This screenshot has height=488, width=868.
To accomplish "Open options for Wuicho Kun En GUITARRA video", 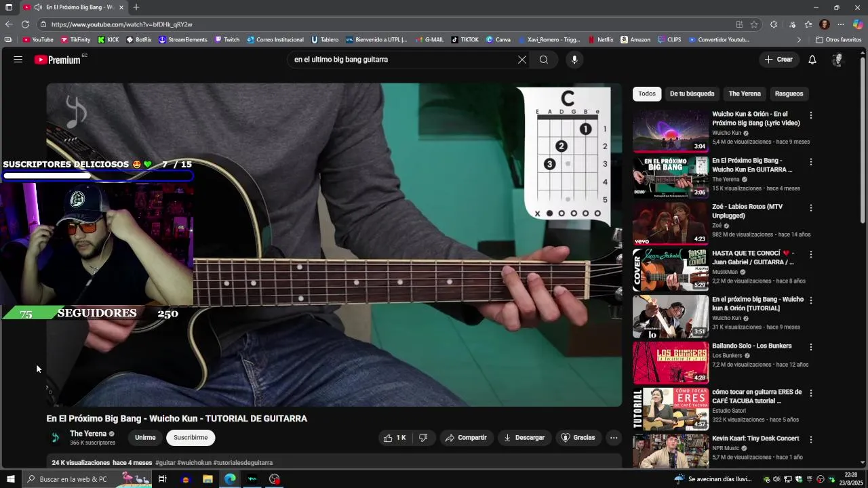I will pyautogui.click(x=810, y=162).
